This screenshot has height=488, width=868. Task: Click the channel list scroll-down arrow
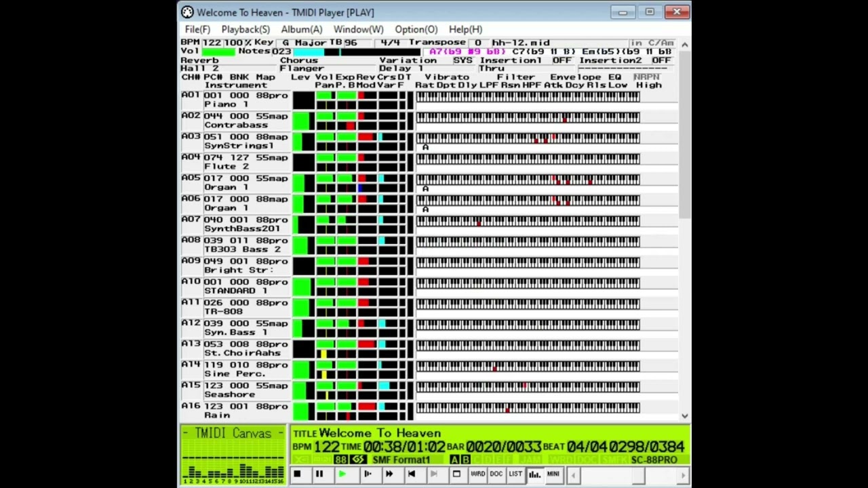coord(684,415)
